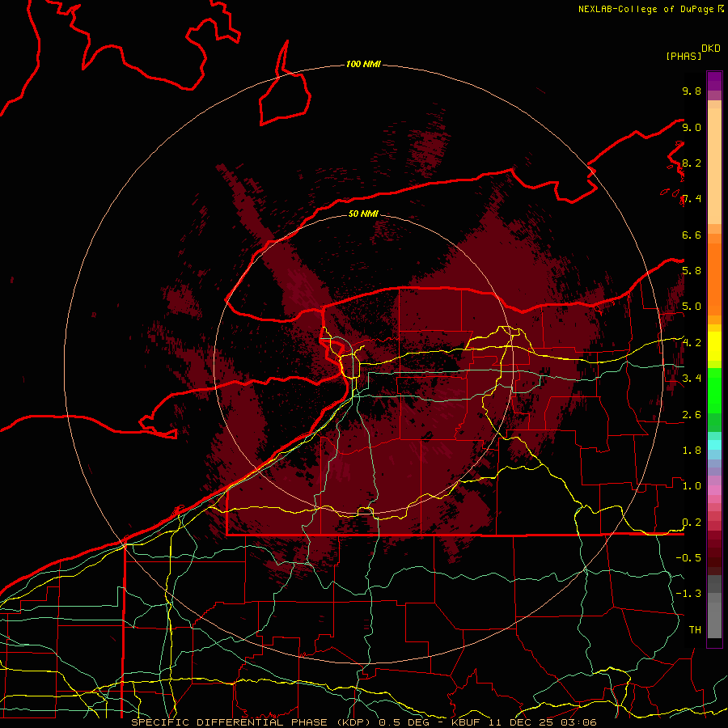
Task: Select the bright green band of the color bar
Action: [714, 391]
